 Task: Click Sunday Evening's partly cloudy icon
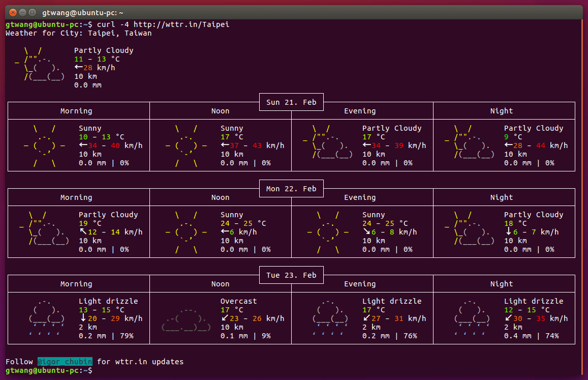[x=328, y=142]
